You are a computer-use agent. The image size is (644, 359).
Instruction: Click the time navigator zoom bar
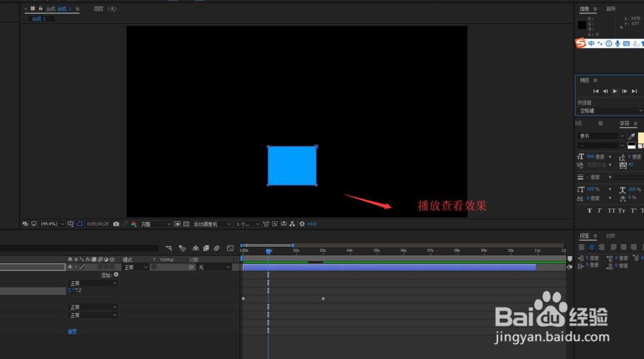[267, 245]
